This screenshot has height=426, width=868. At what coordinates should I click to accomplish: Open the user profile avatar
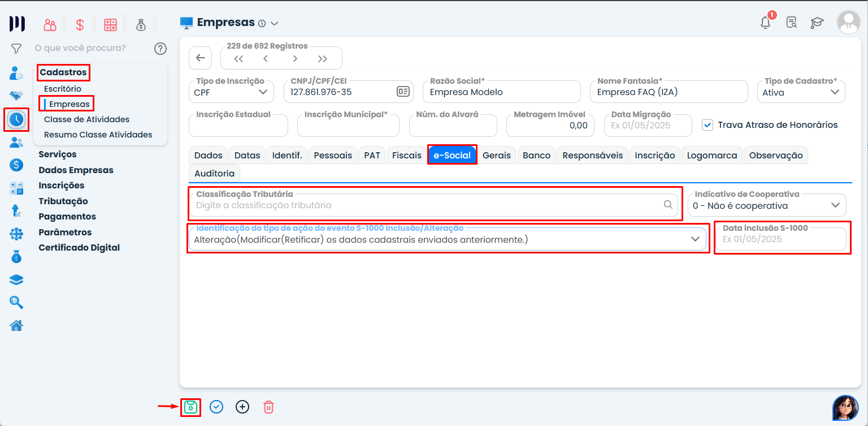tap(848, 22)
